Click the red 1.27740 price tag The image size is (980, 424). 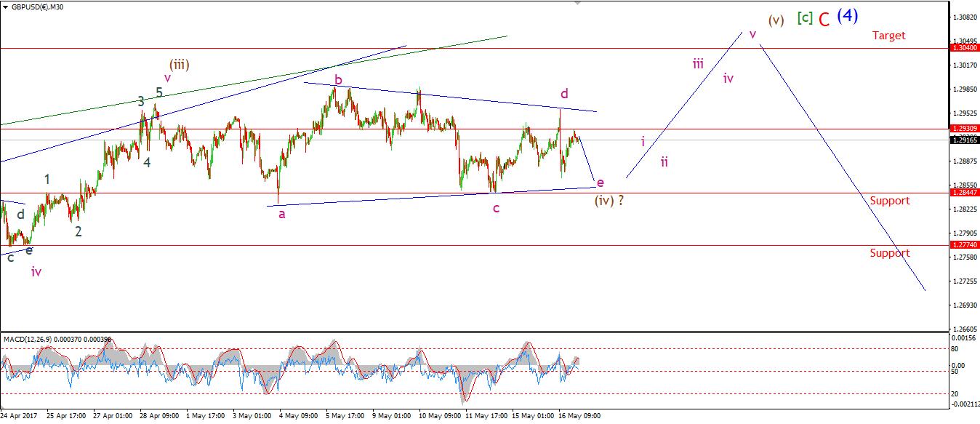964,245
